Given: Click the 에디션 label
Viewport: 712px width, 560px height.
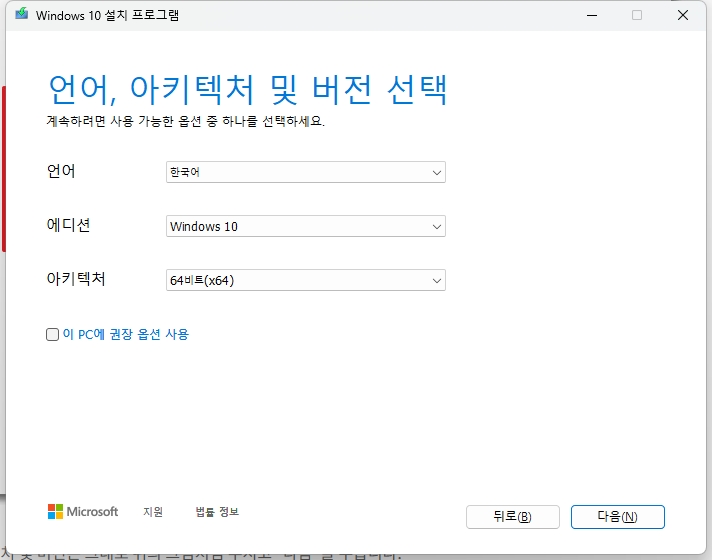Looking at the screenshot, I should click(x=69, y=225).
